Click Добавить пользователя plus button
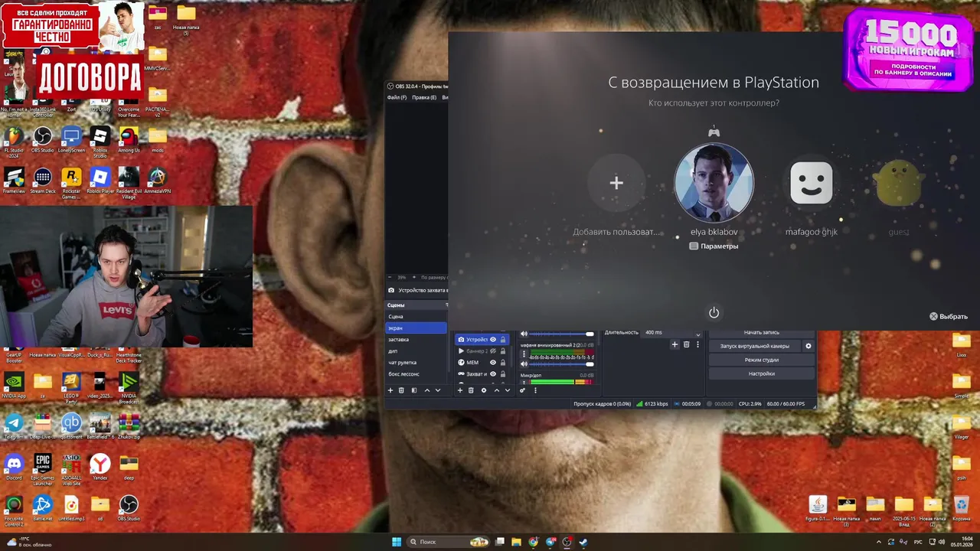 616,183
